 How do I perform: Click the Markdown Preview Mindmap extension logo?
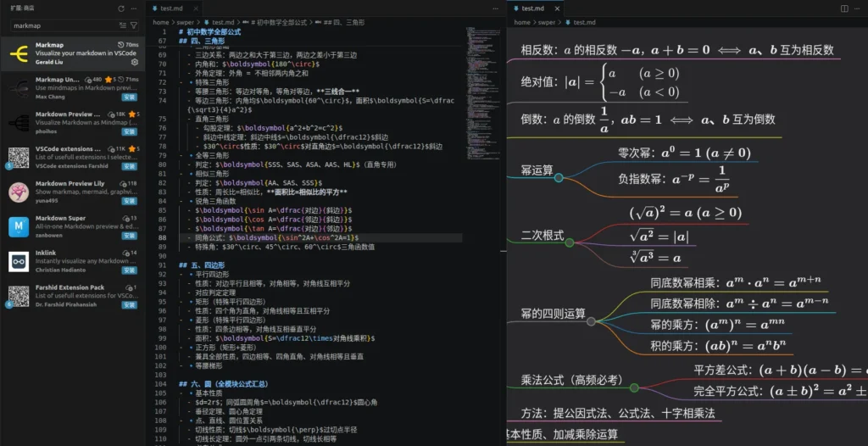19,122
